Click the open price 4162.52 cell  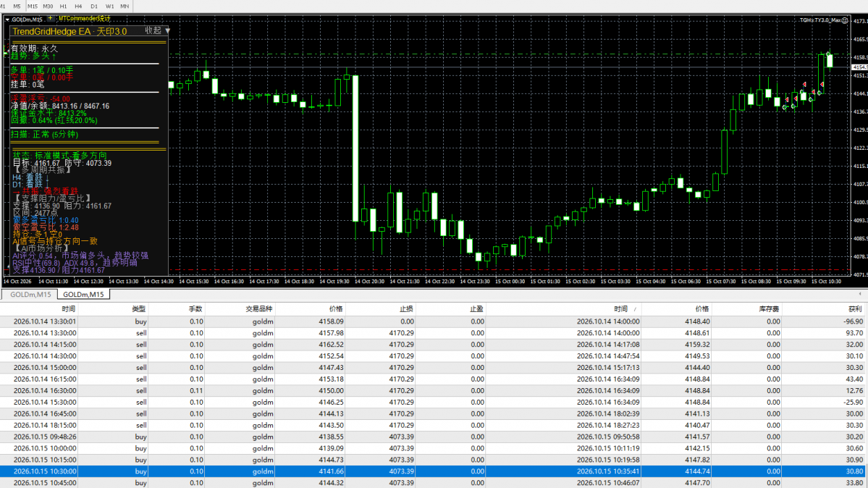tap(331, 345)
